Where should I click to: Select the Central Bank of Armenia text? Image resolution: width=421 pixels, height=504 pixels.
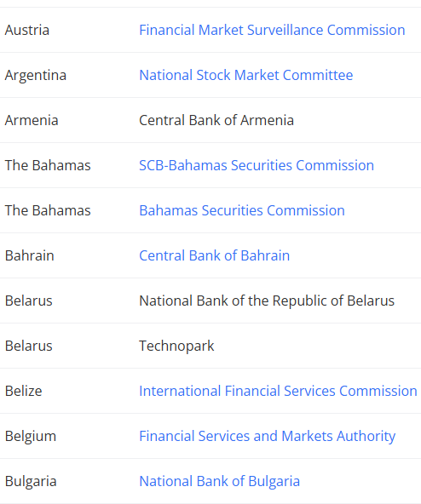216,120
